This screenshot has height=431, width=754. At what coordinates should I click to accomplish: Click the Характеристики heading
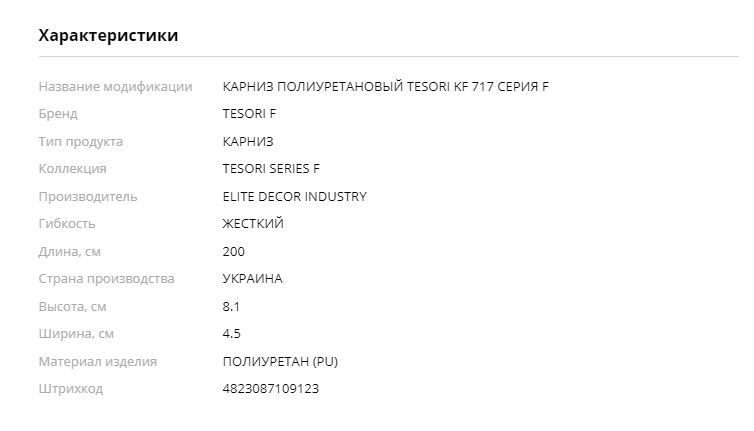click(108, 36)
